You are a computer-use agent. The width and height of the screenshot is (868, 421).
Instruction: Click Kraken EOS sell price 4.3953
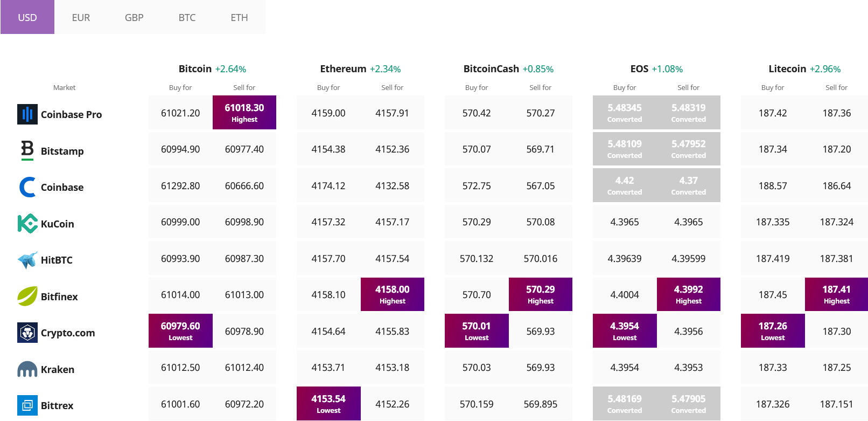point(689,367)
